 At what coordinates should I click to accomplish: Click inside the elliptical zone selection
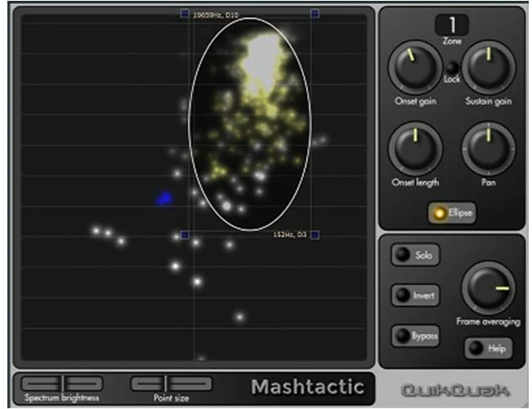(x=250, y=124)
